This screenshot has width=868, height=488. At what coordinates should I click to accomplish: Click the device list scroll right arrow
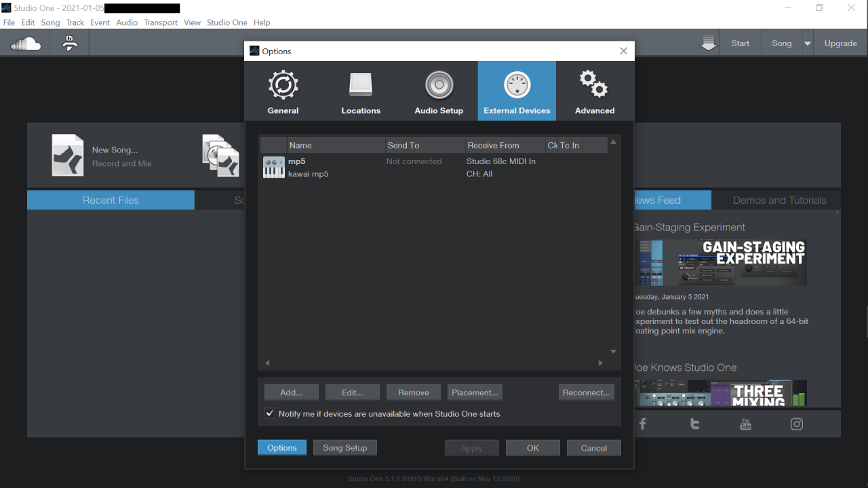point(600,363)
